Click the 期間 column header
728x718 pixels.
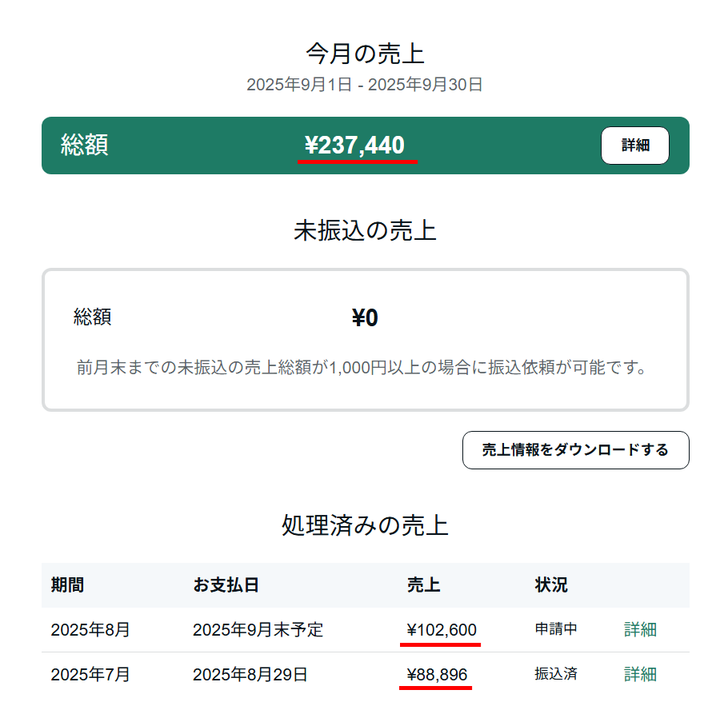pos(67,585)
